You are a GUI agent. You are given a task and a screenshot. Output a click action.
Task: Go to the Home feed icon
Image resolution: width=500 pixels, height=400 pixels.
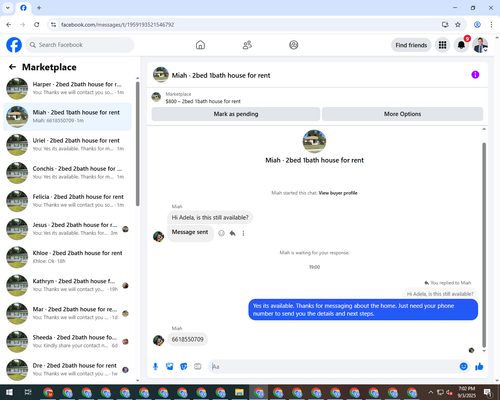[x=200, y=45]
